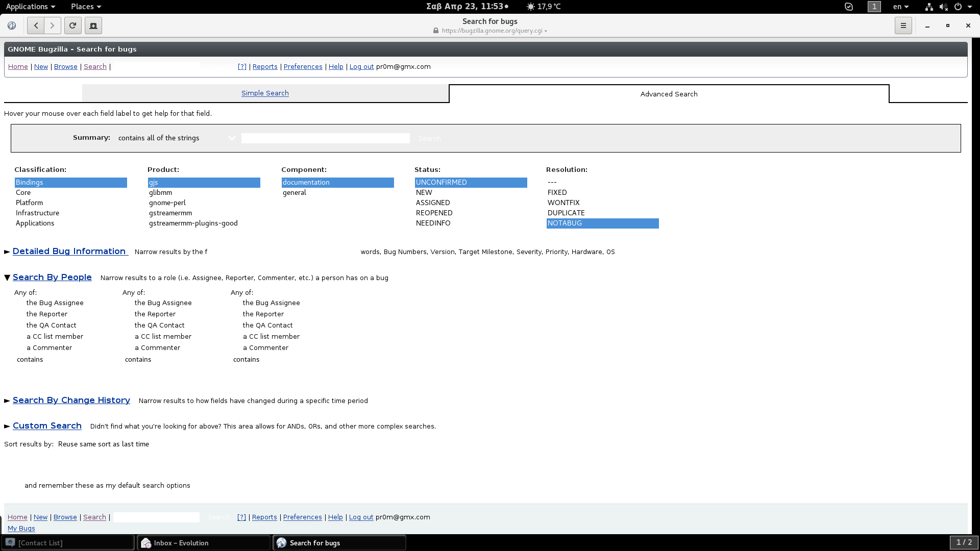Open the top Home link
This screenshot has width=980, height=551.
tap(18, 66)
